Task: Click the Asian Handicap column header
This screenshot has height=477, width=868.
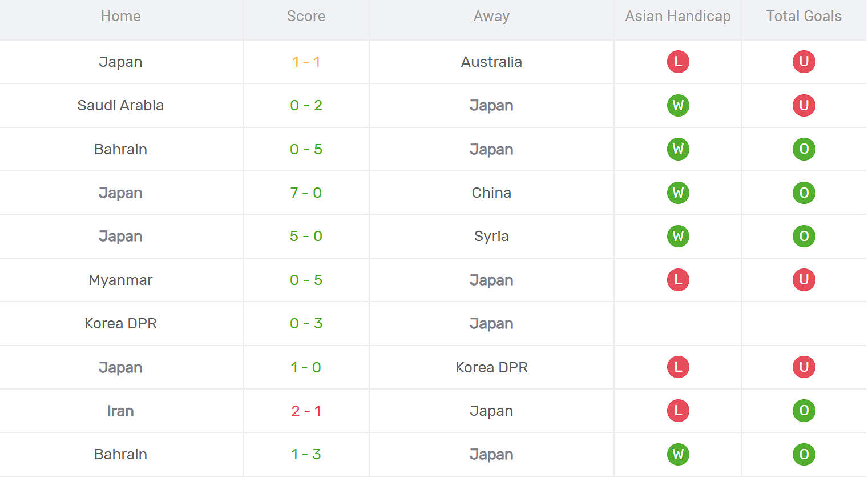Action: pyautogui.click(x=678, y=16)
